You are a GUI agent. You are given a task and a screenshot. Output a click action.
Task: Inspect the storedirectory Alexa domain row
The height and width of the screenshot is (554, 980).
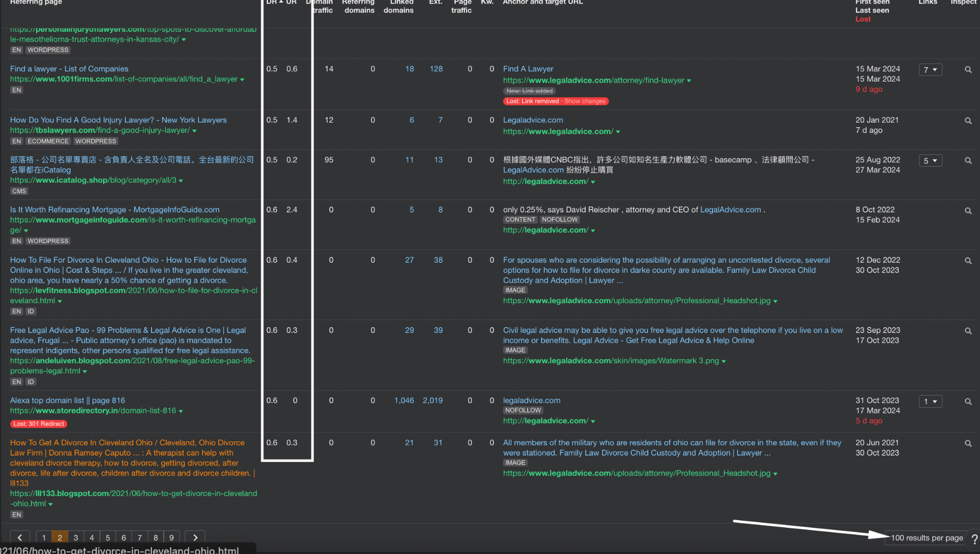968,402
